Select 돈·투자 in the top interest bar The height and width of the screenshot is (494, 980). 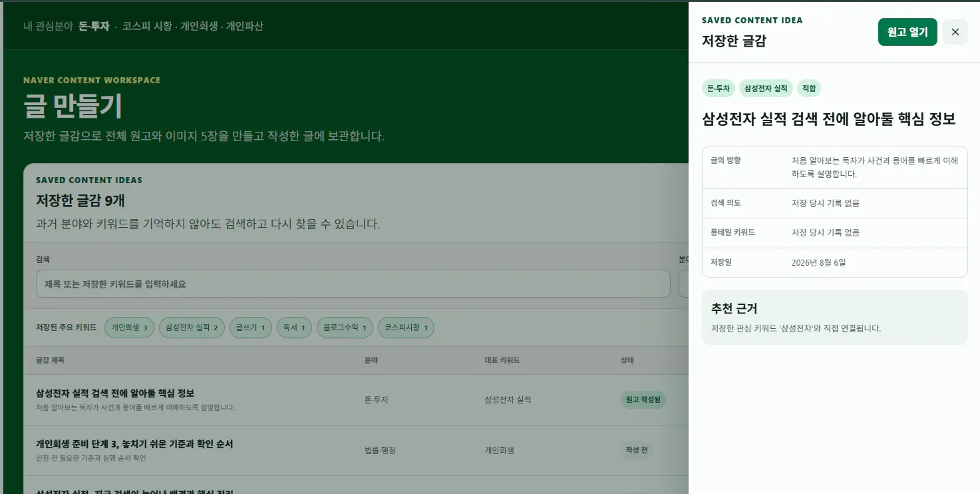coord(94,27)
